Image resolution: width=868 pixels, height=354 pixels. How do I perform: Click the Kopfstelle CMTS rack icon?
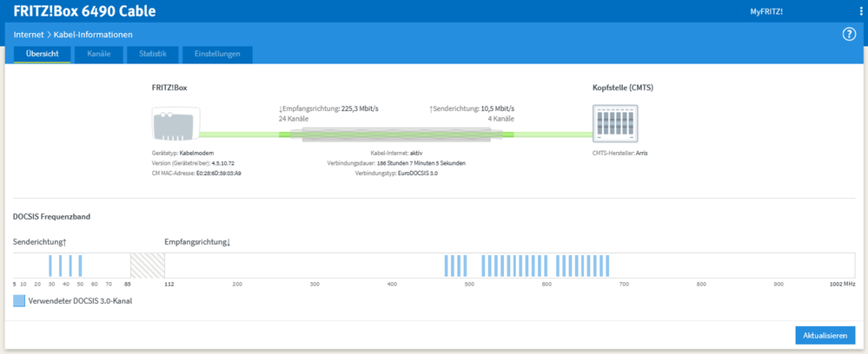(x=615, y=124)
